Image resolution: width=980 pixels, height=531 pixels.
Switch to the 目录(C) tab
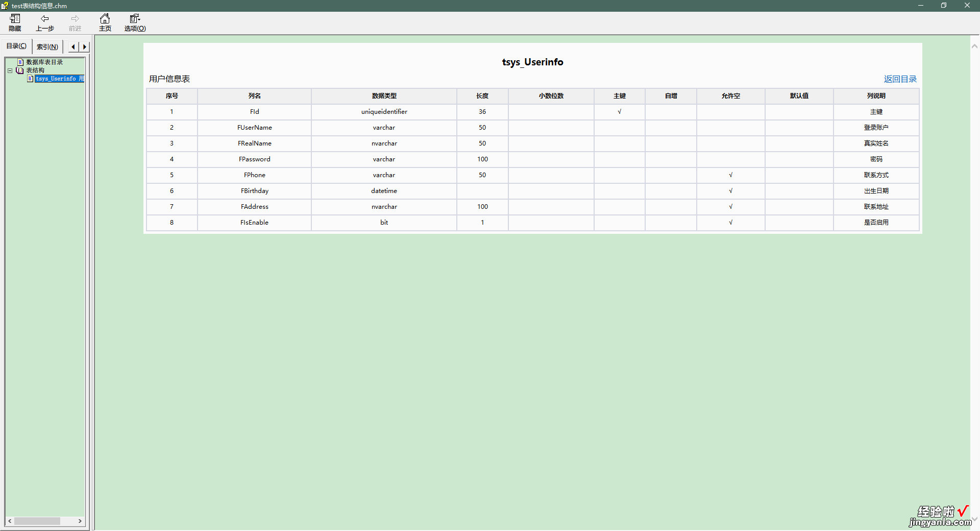tap(16, 46)
